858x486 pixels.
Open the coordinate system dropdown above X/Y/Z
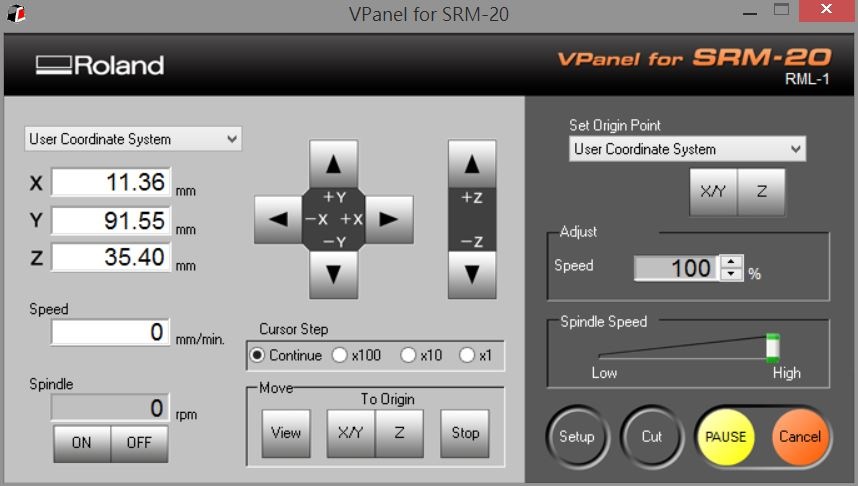(133, 139)
